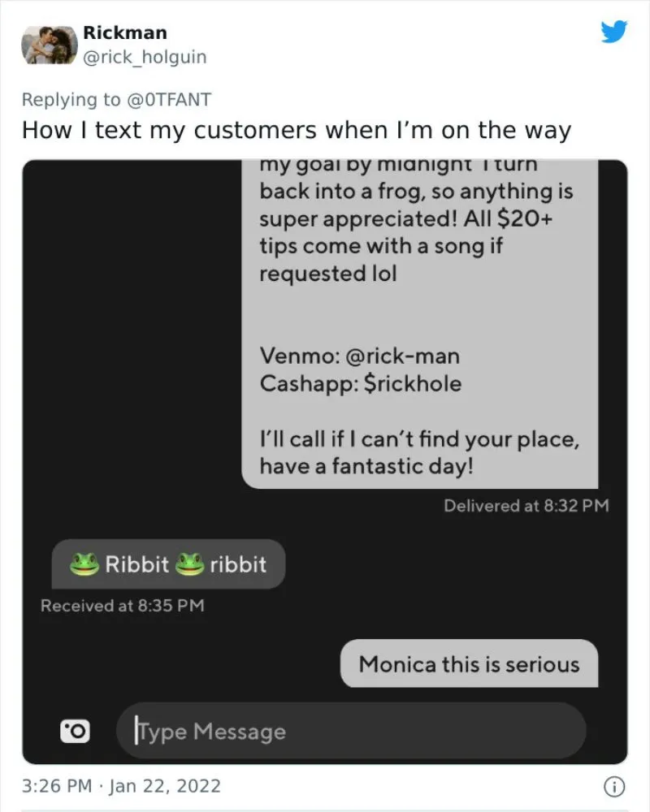Tap the camera icon beside message box
650x812 pixels.
(x=75, y=731)
